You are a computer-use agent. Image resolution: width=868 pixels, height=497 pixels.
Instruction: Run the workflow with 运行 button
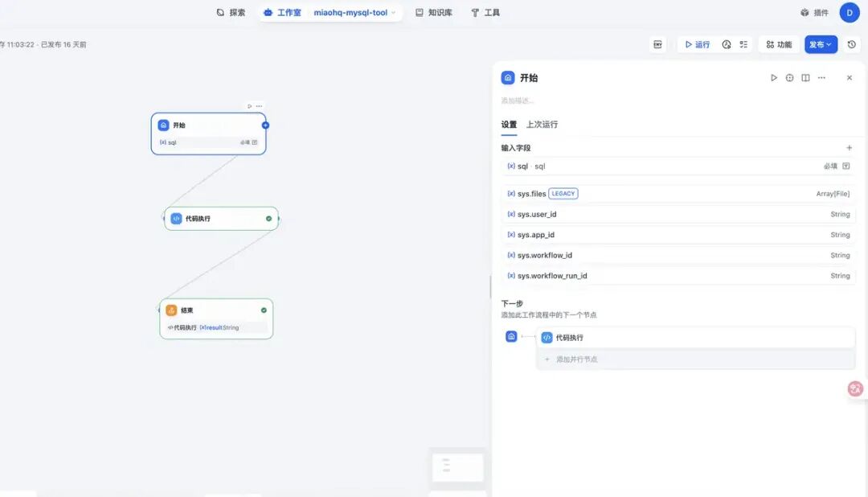click(698, 44)
